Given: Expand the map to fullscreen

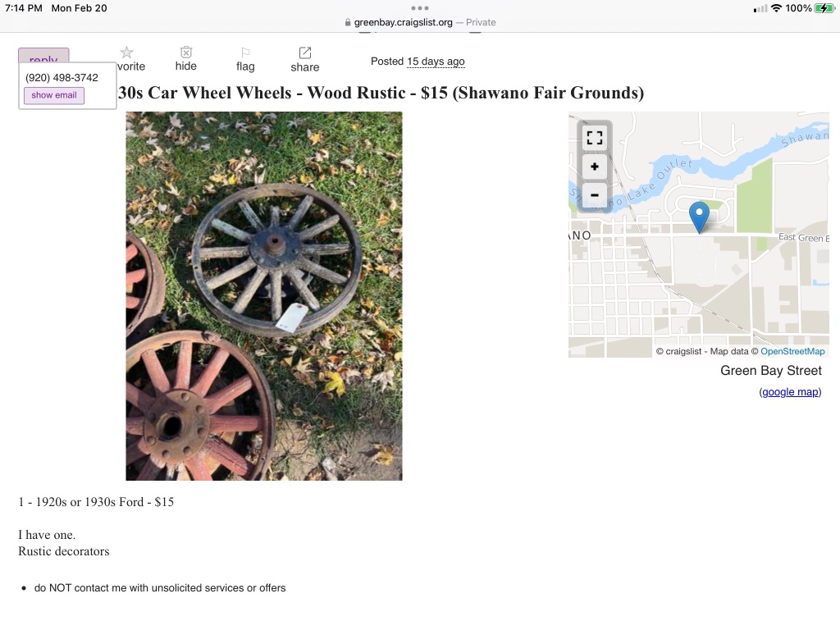Looking at the screenshot, I should click(595, 138).
